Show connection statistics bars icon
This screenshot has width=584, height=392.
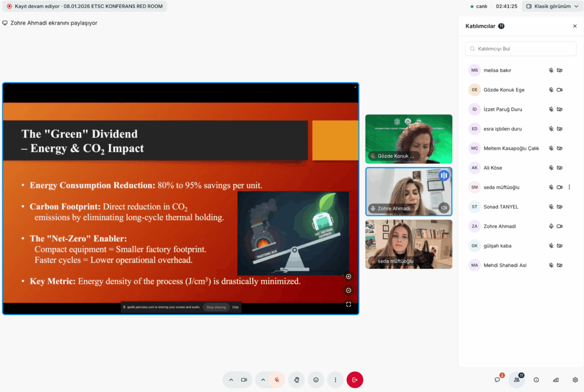pos(555,379)
